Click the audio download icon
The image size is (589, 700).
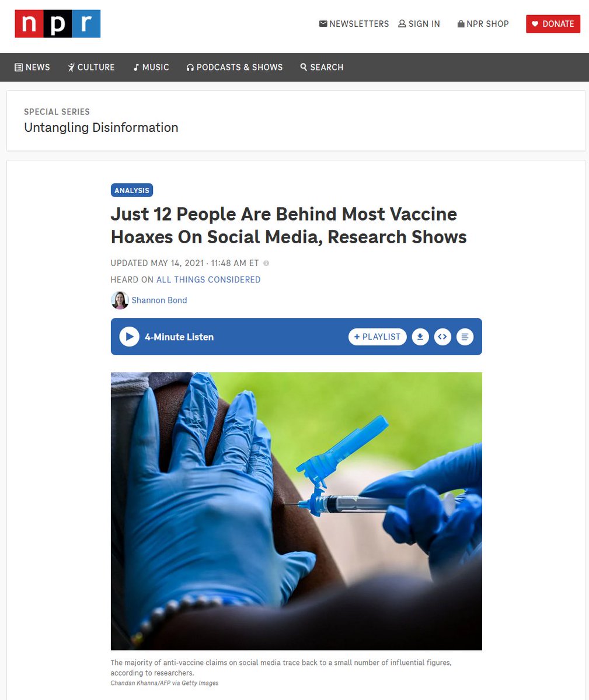pyautogui.click(x=420, y=337)
